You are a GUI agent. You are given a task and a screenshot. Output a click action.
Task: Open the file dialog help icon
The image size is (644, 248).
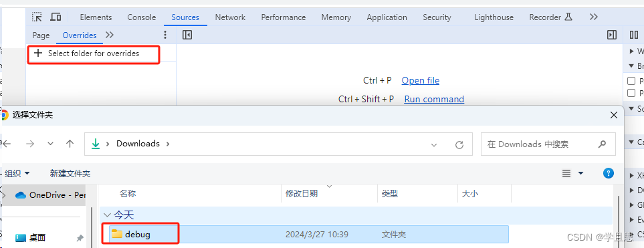609,173
